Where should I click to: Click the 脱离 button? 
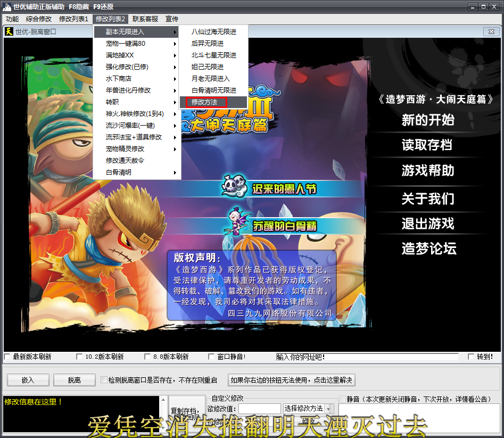75,380
